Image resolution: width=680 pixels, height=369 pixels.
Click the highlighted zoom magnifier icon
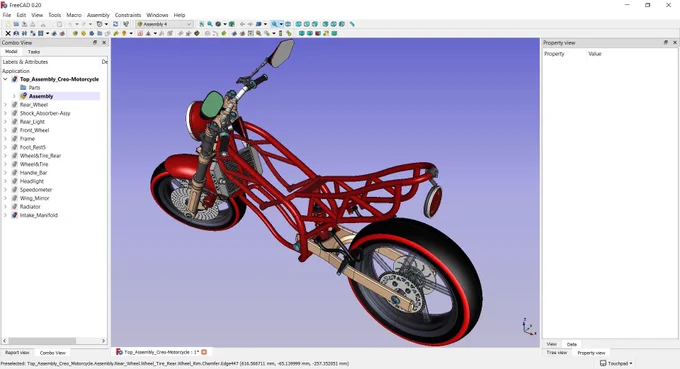click(x=275, y=24)
